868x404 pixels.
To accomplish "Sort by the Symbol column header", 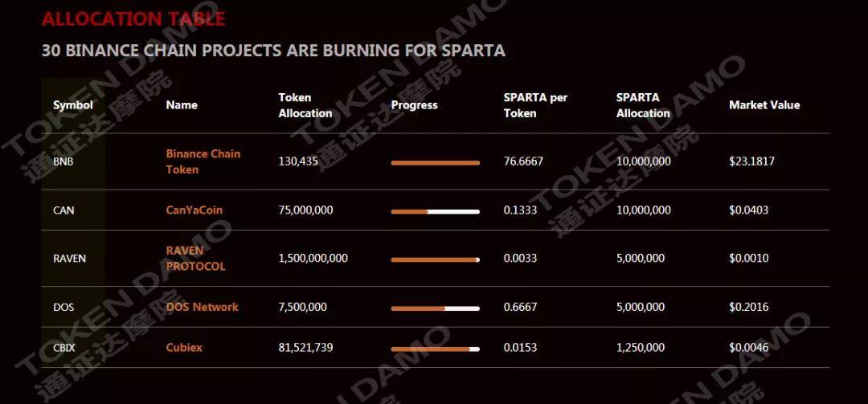I will coord(73,105).
